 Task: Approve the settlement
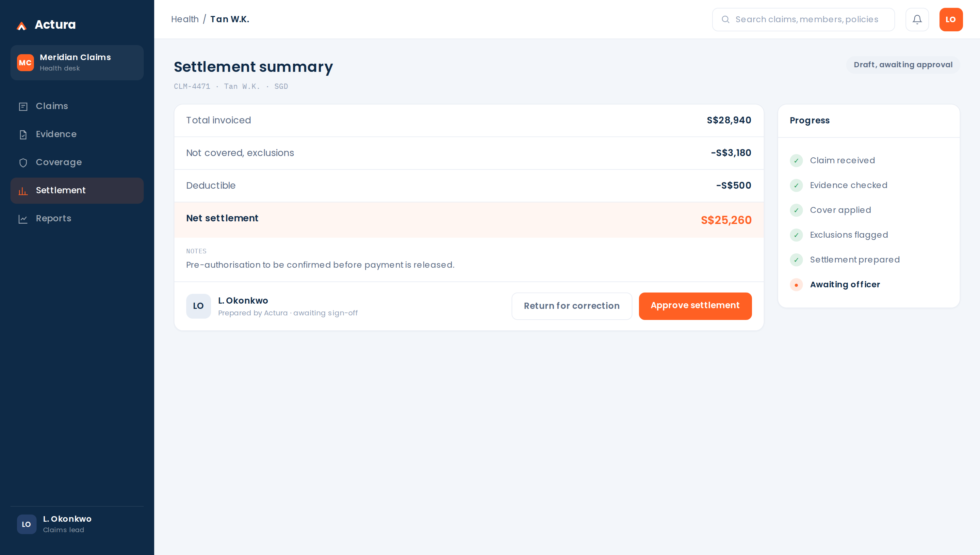695,306
